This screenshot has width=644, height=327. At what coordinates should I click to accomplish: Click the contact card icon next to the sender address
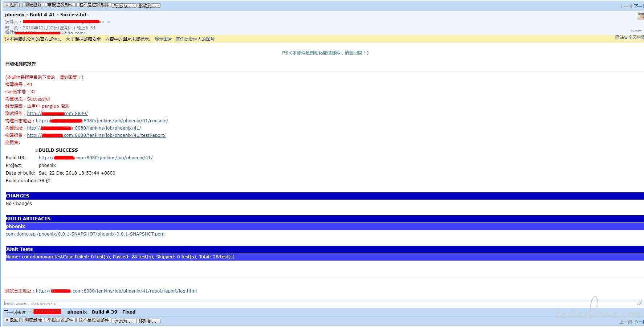[x=109, y=22]
